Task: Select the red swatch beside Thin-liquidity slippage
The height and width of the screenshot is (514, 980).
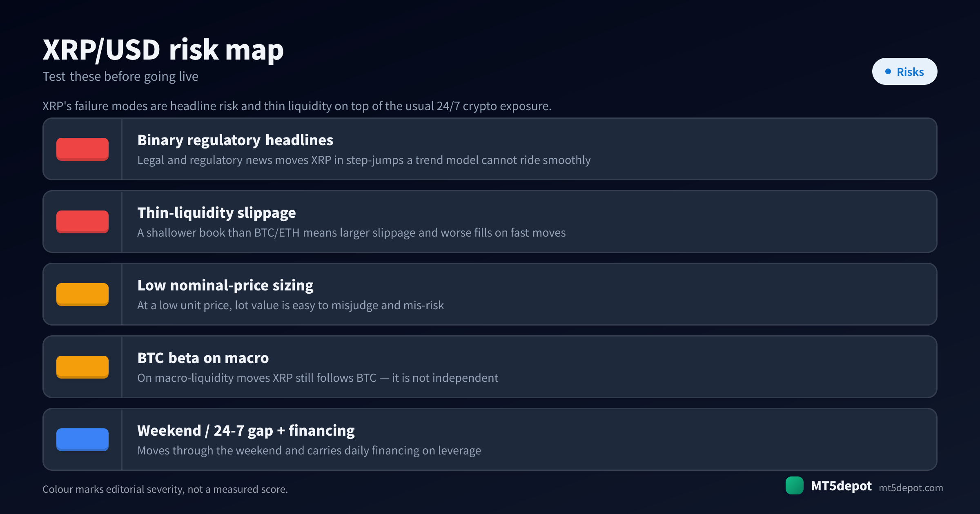Action: [82, 222]
